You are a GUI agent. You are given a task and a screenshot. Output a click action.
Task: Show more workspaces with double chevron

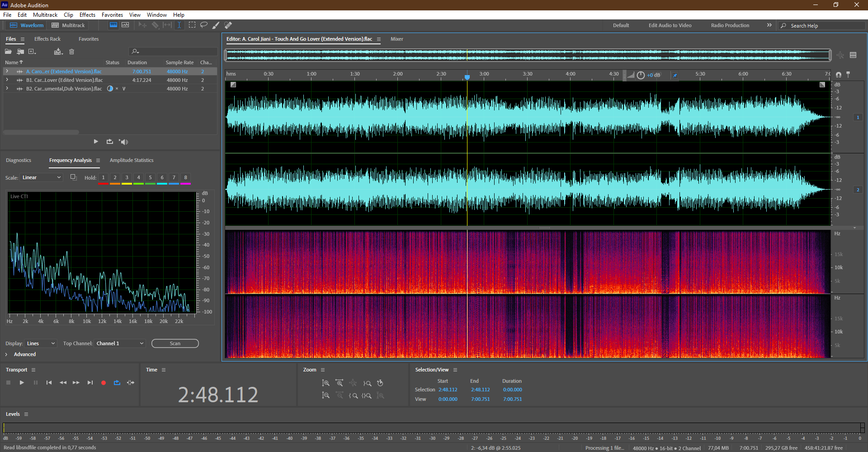769,25
